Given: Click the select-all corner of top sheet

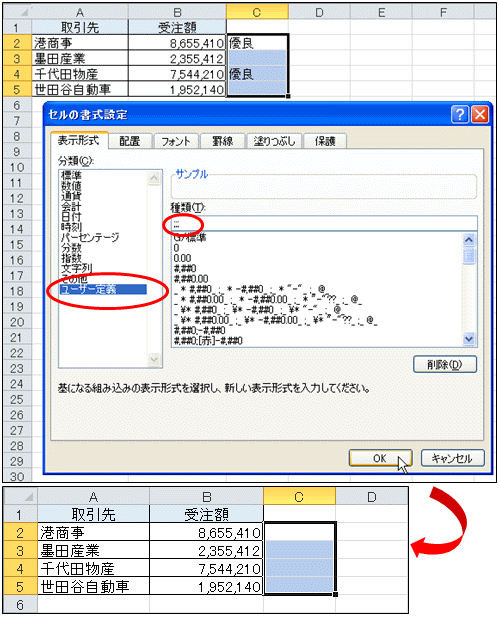Looking at the screenshot, I should click(x=17, y=12).
